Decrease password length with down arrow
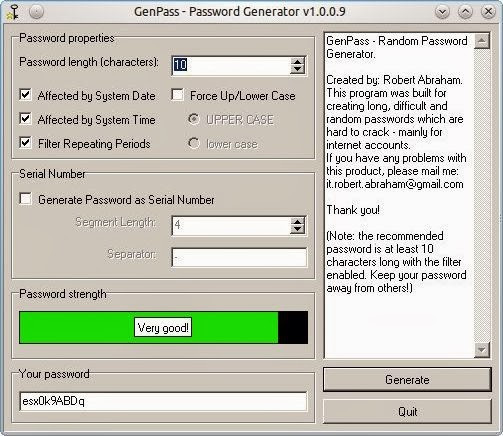The image size is (503, 436). [x=297, y=69]
